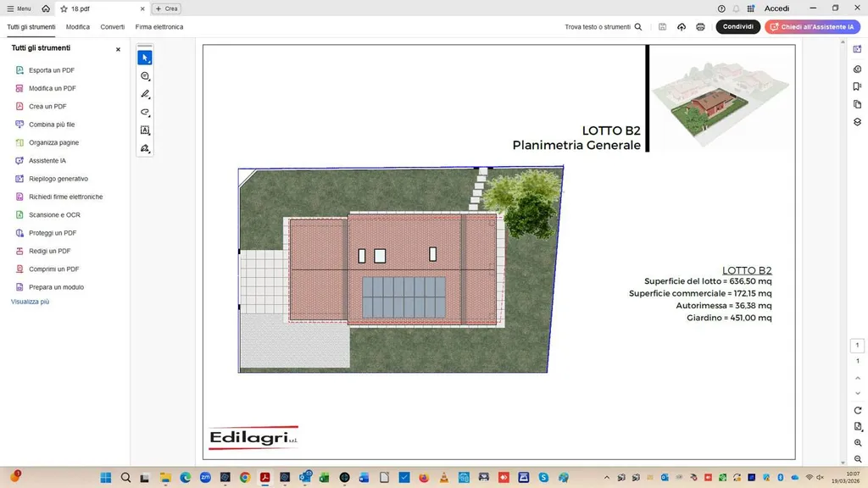This screenshot has height=488, width=868.
Task: Choose the add text box tool
Action: 145,130
